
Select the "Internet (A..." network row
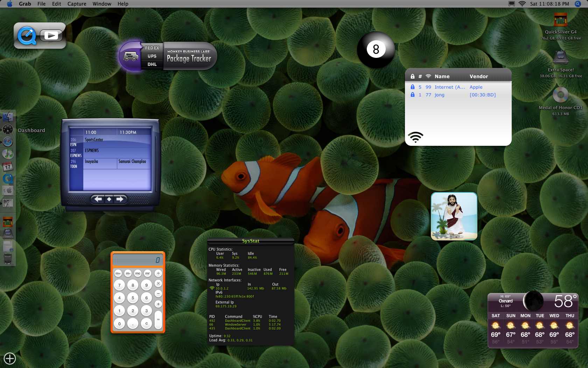pyautogui.click(x=458, y=87)
